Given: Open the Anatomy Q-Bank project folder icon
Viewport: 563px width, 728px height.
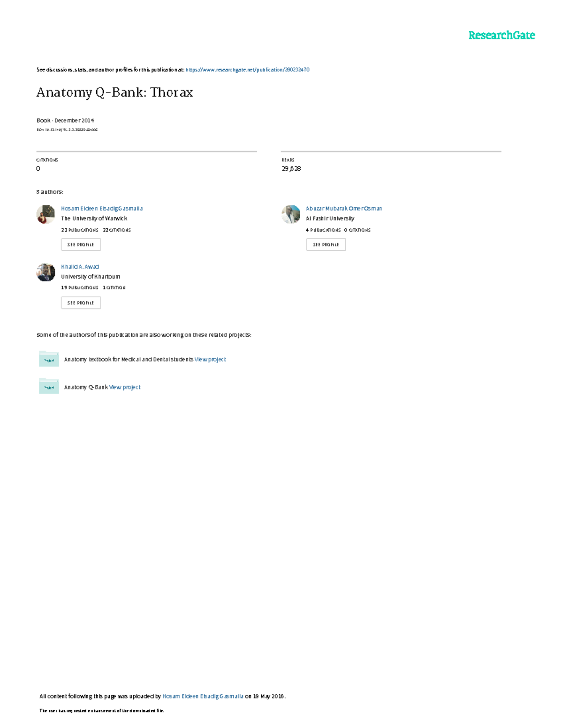Looking at the screenshot, I should [x=48, y=387].
